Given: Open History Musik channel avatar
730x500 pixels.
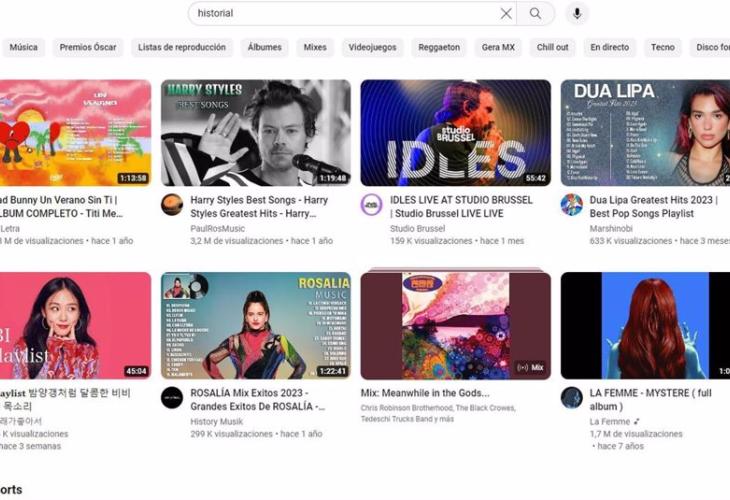Looking at the screenshot, I should pos(172,398).
